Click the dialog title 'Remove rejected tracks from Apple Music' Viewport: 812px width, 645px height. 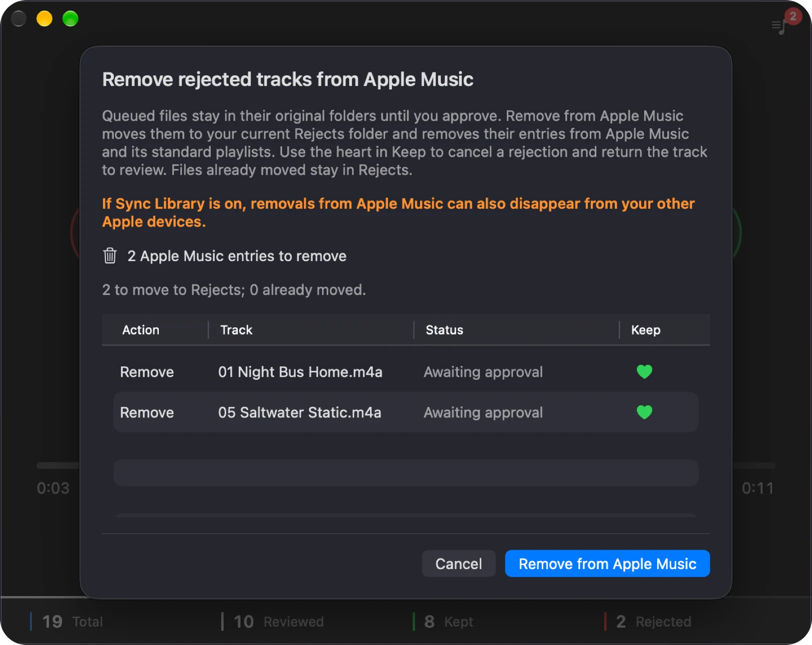click(x=288, y=79)
